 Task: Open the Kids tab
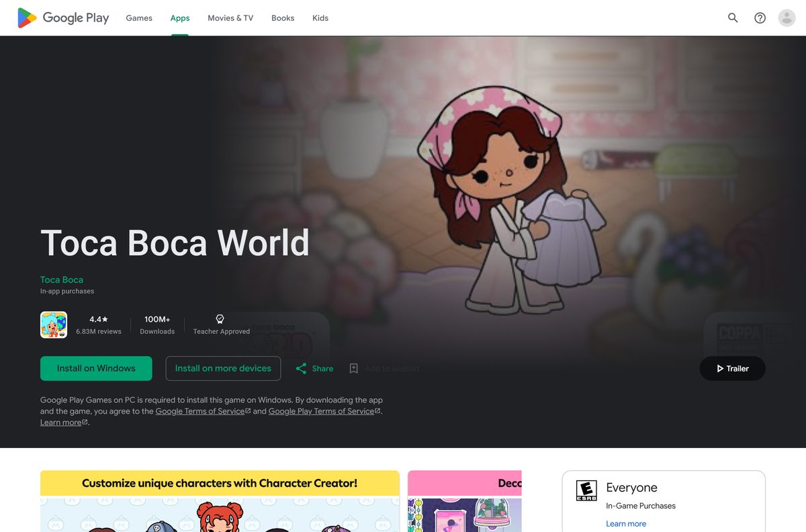coord(320,18)
